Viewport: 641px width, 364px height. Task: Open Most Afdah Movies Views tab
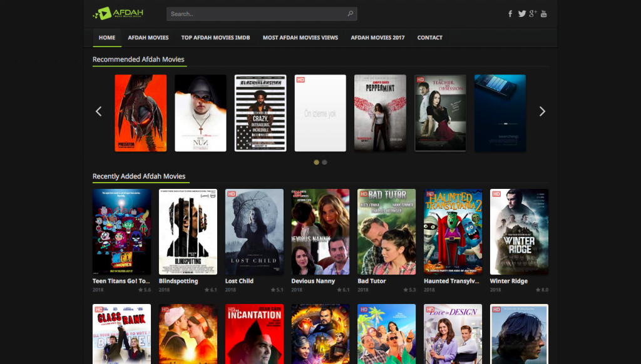[300, 38]
